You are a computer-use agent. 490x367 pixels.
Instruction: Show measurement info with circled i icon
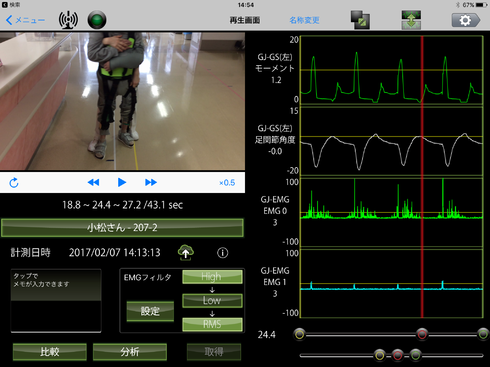coord(223,253)
